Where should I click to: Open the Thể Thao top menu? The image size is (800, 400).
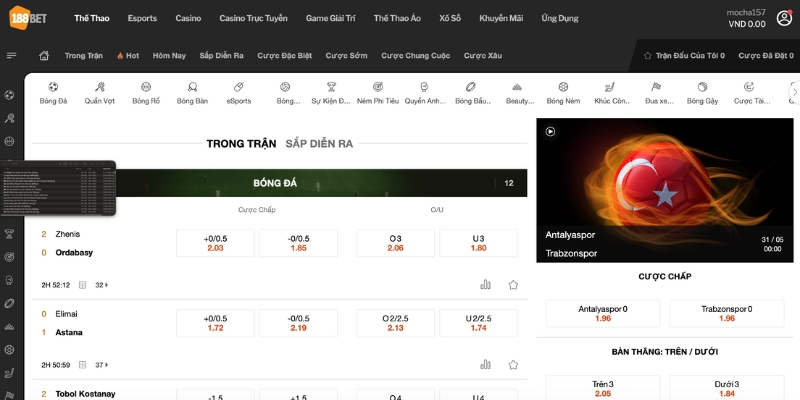pyautogui.click(x=92, y=18)
